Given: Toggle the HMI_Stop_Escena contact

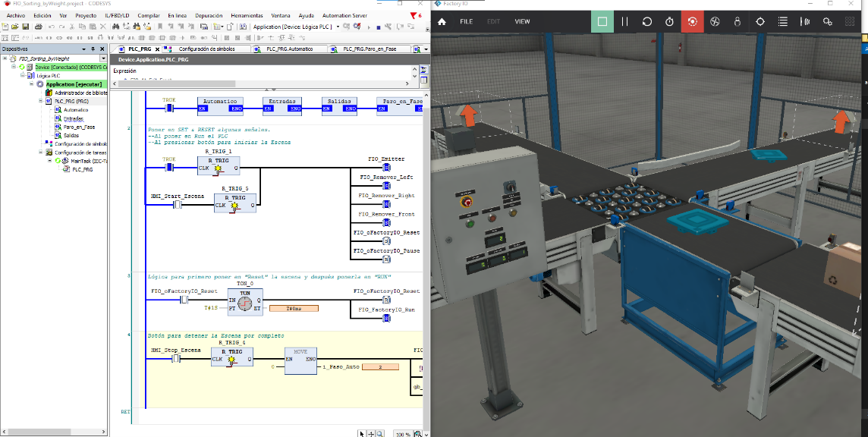Looking at the screenshot, I should [175, 360].
